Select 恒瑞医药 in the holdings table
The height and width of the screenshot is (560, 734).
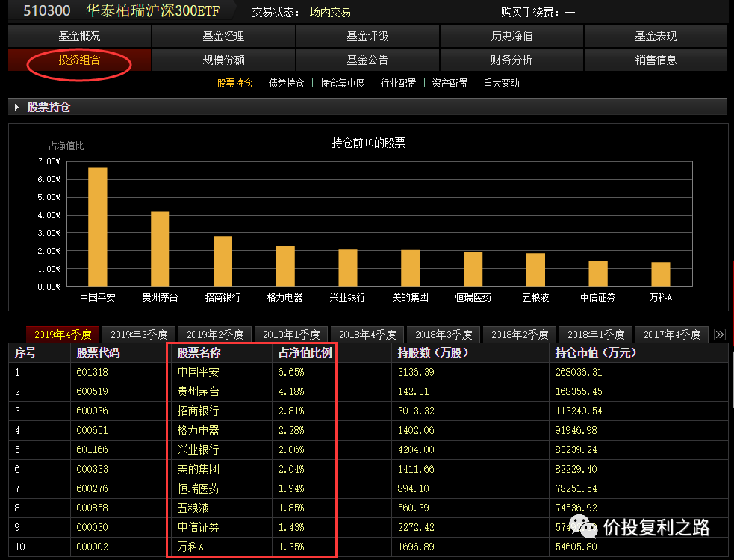[x=198, y=489]
